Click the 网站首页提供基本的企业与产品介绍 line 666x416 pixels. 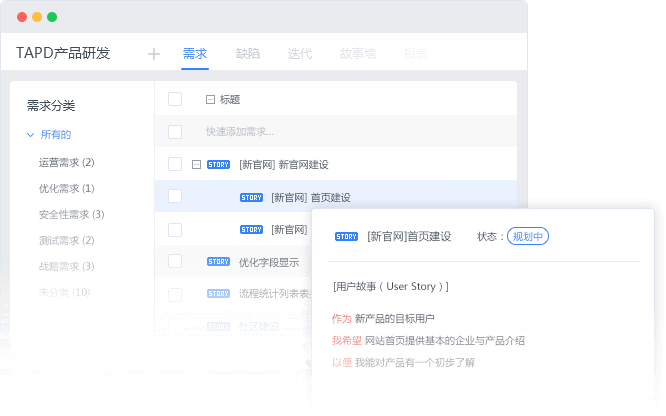click(x=445, y=340)
